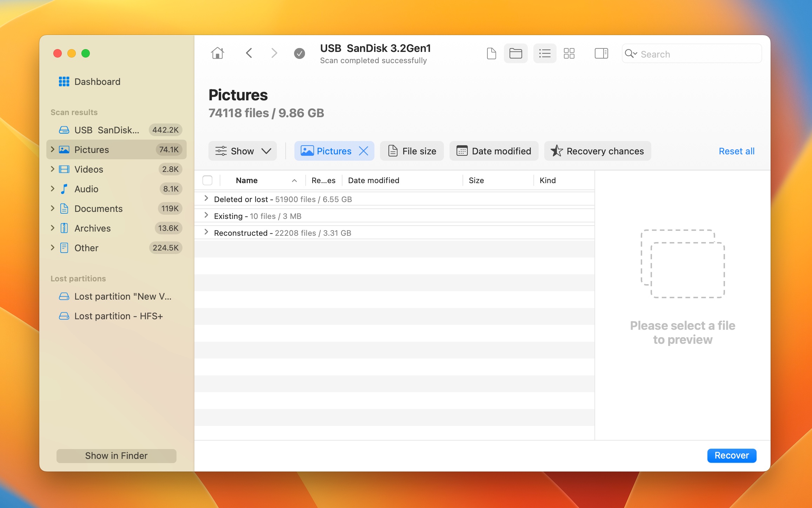Navigate back with left arrow

point(249,53)
